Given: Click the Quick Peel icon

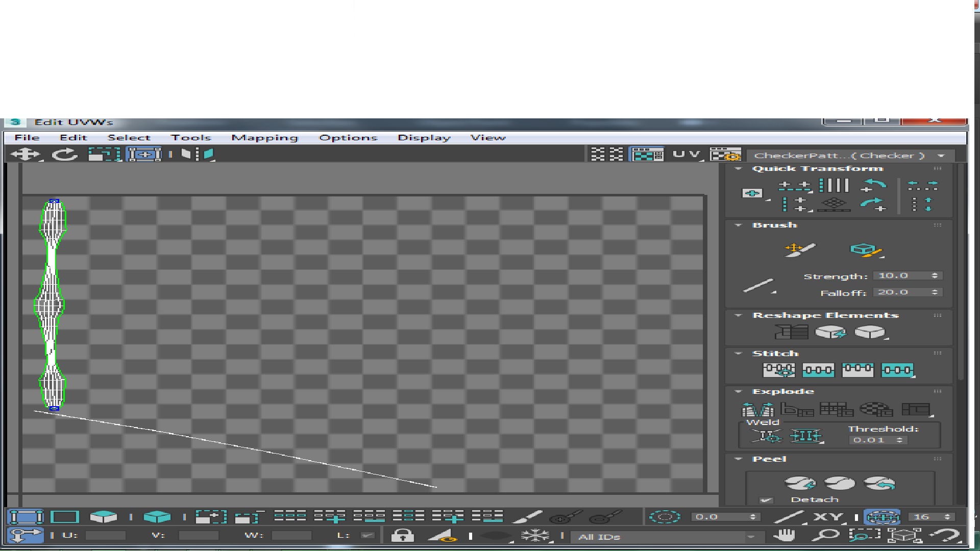Looking at the screenshot, I should pyautogui.click(x=800, y=483).
